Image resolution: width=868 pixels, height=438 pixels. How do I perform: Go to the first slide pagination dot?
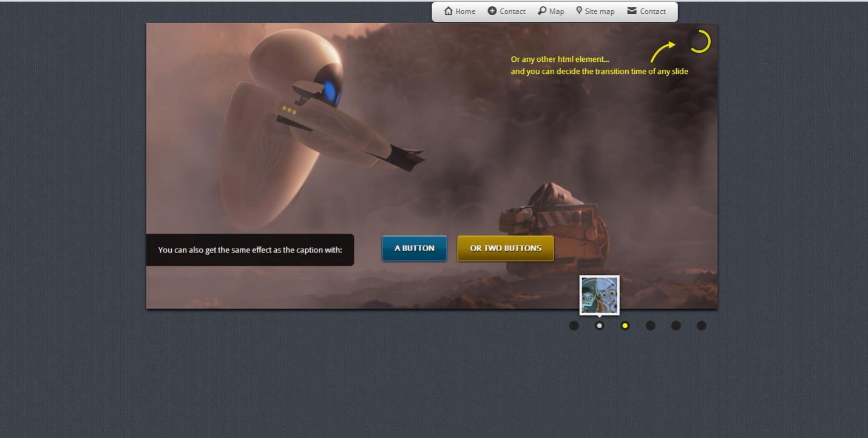click(x=574, y=326)
